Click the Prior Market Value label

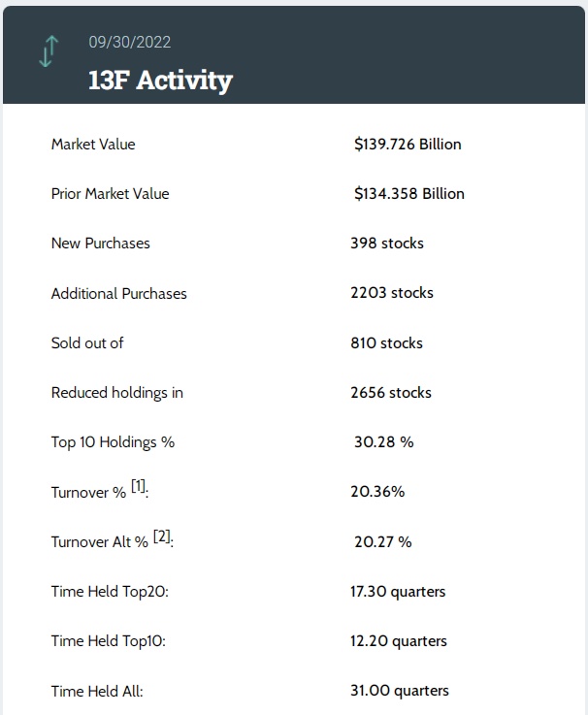(110, 194)
